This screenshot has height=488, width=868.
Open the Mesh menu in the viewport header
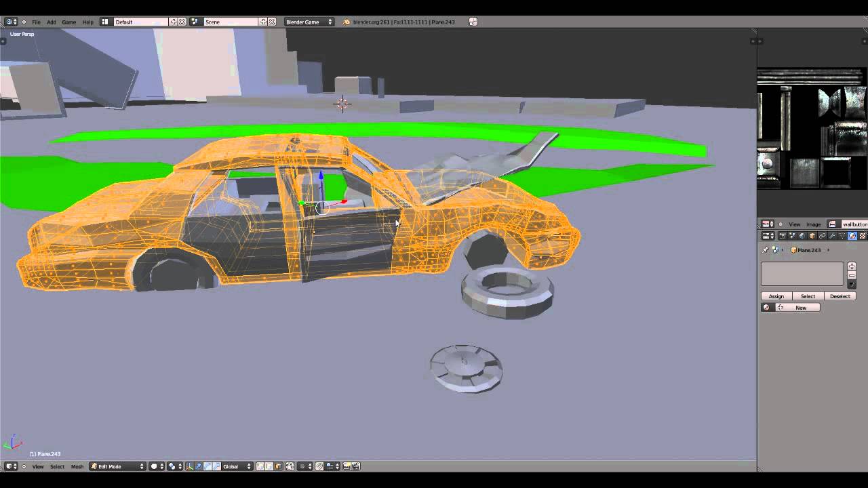(77, 466)
